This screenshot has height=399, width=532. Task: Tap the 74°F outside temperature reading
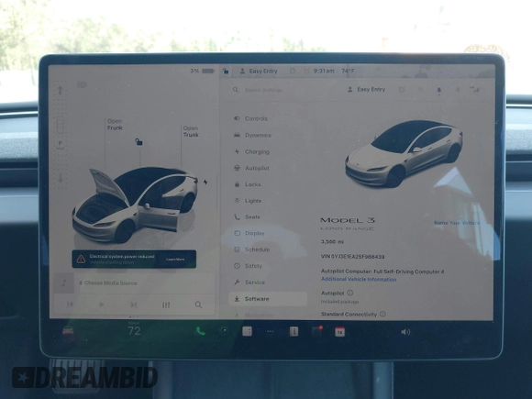348,71
